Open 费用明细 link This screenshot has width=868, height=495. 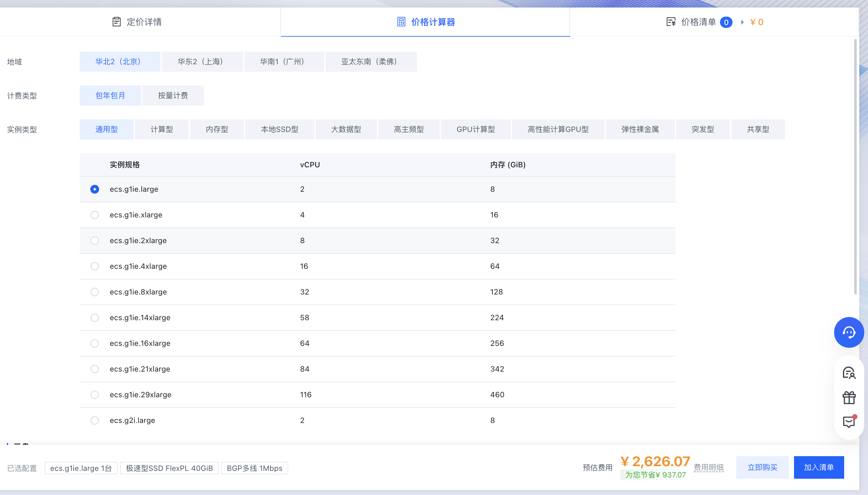(x=708, y=467)
